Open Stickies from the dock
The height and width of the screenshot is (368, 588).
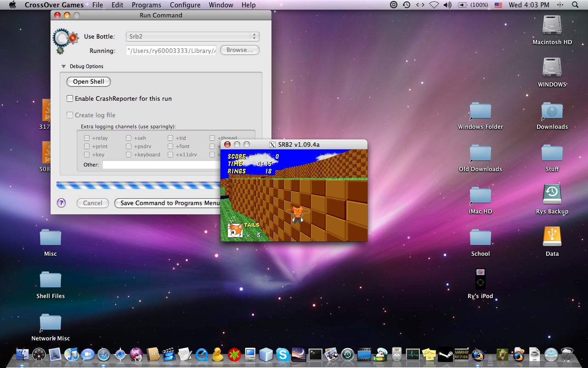(x=429, y=354)
